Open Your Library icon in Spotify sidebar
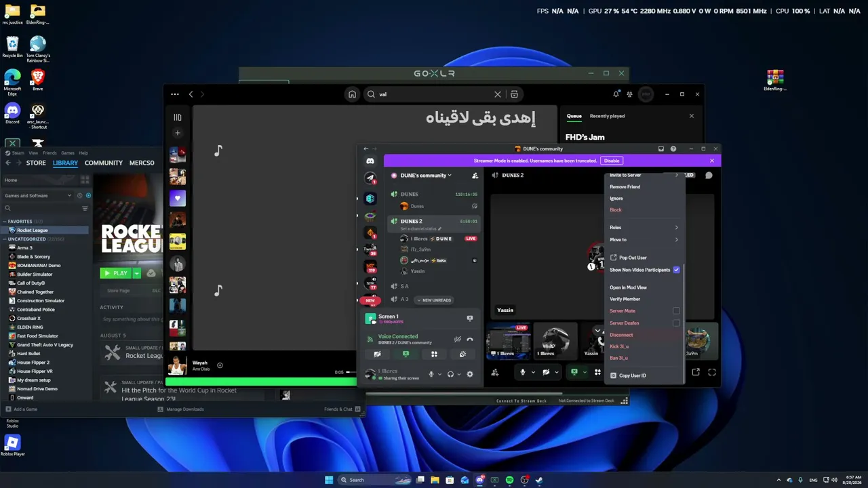The image size is (868, 488). pos(178,117)
